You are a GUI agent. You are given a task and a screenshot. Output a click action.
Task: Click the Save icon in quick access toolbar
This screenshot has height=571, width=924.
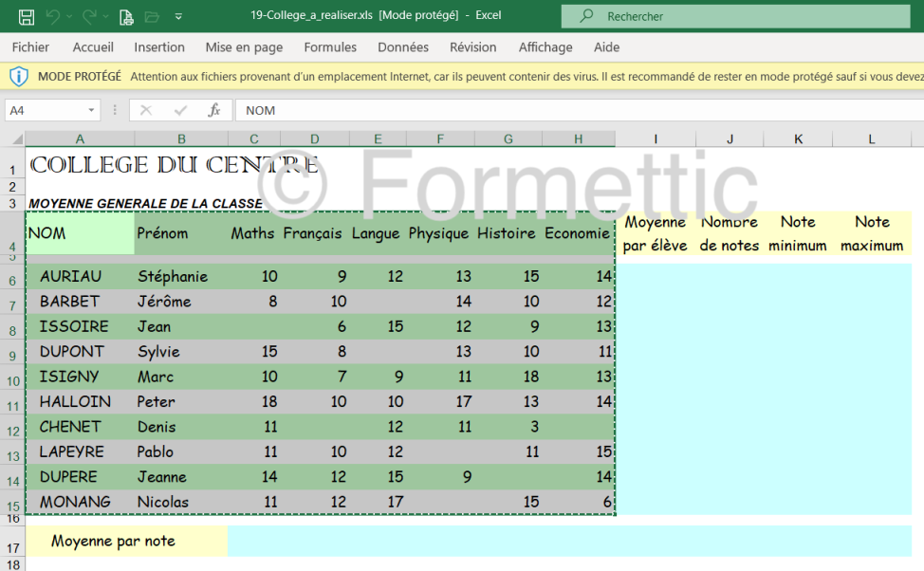(x=27, y=16)
